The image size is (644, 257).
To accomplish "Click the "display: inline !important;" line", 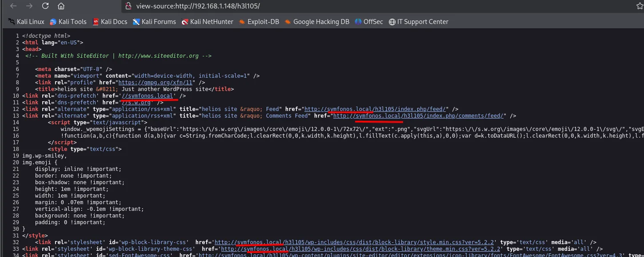I will (78, 169).
